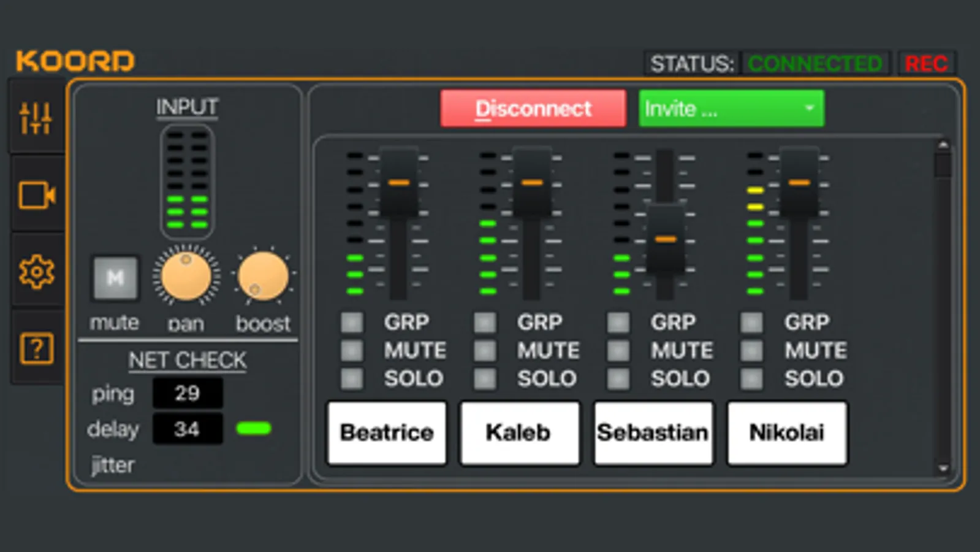Click the NET CHECK heading

pos(188,360)
